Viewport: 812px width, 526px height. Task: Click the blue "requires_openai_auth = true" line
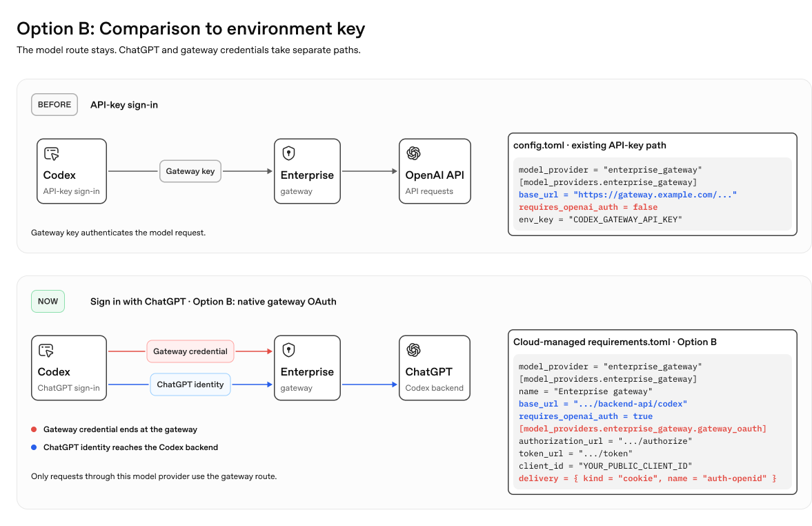tap(585, 417)
